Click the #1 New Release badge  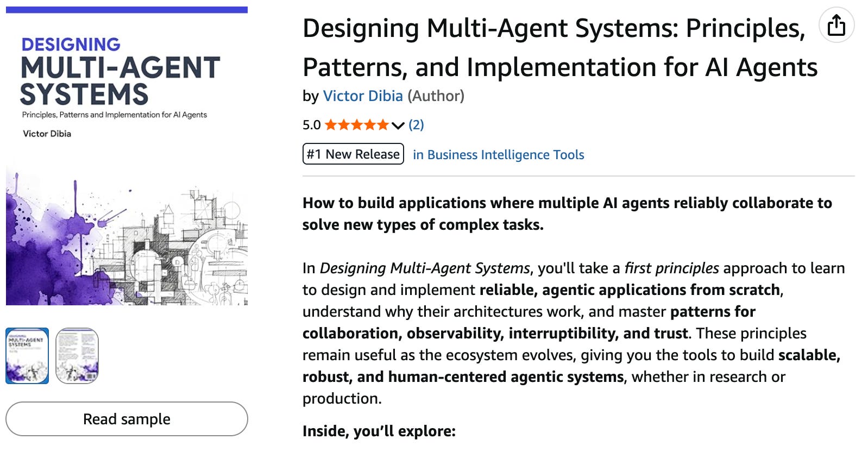[x=353, y=154]
